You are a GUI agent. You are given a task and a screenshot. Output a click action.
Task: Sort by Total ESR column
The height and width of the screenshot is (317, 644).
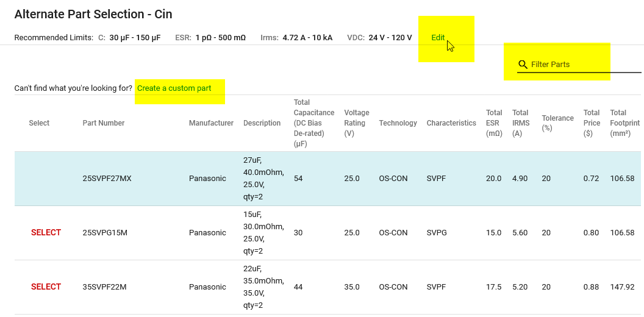point(494,123)
